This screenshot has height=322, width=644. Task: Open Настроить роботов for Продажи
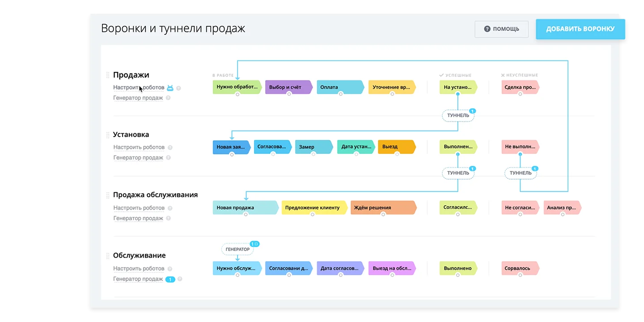[139, 88]
